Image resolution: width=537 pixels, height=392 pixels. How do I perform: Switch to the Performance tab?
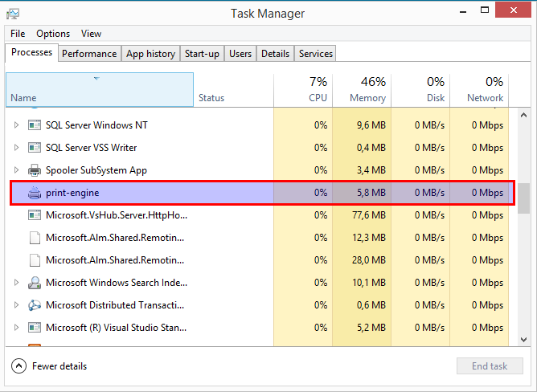coord(89,54)
